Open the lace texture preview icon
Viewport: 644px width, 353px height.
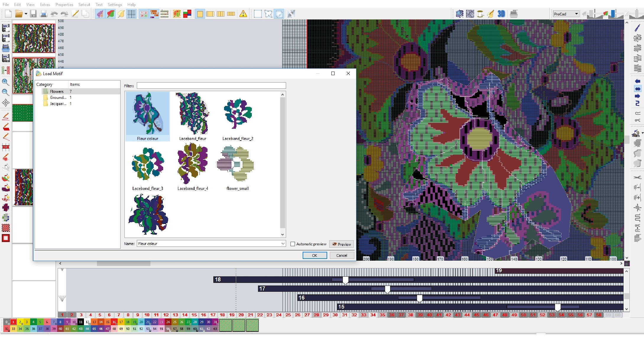[470, 14]
